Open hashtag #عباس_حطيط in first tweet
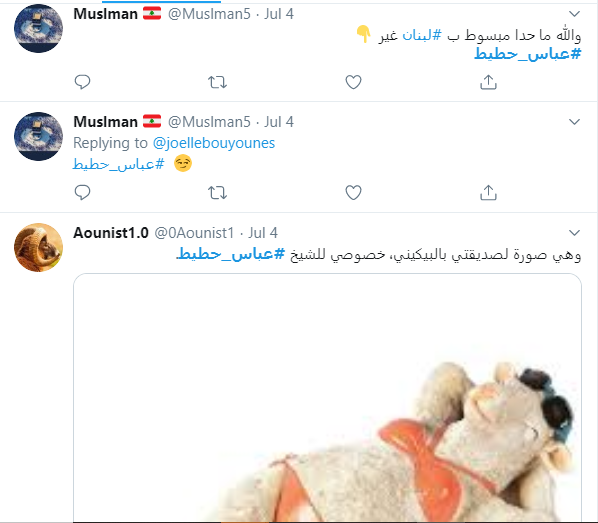 [527, 54]
